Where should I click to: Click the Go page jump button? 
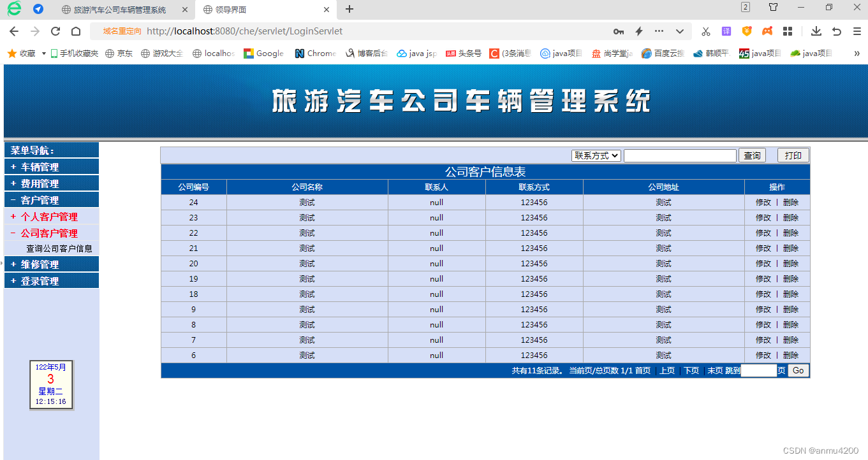798,371
